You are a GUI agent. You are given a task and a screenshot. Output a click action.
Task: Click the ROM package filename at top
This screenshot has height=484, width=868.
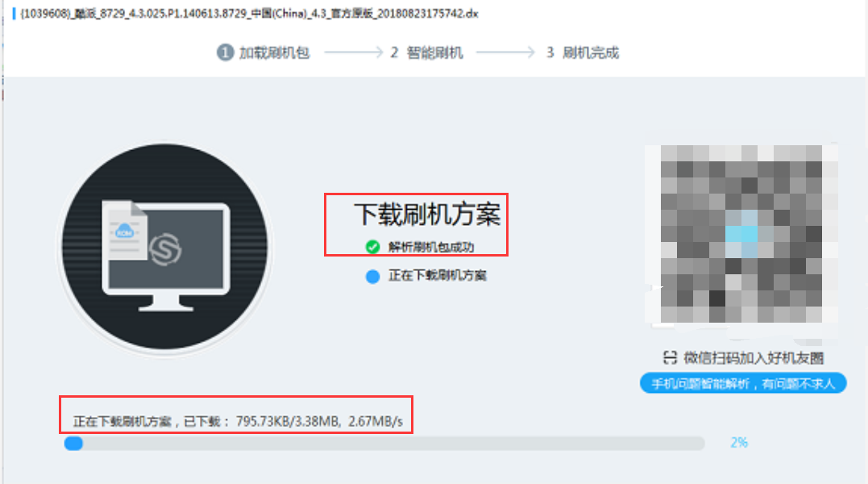pyautogui.click(x=249, y=13)
